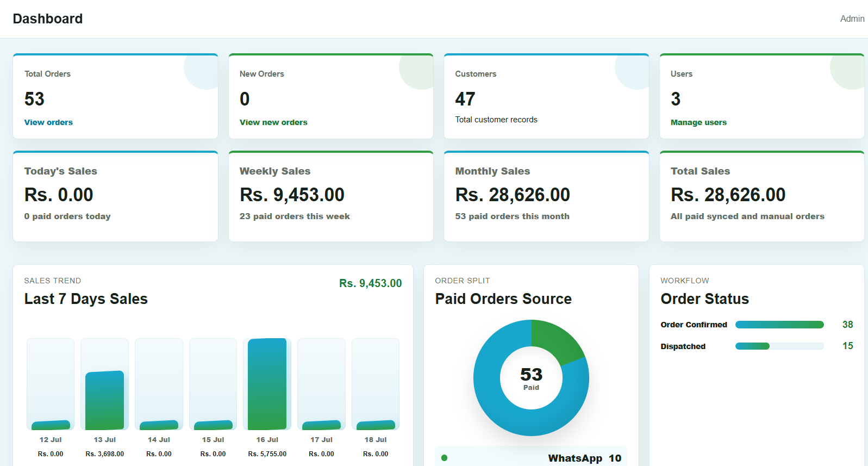Image resolution: width=868 pixels, height=466 pixels.
Task: Click the green segment of donut chart
Action: pyautogui.click(x=557, y=340)
